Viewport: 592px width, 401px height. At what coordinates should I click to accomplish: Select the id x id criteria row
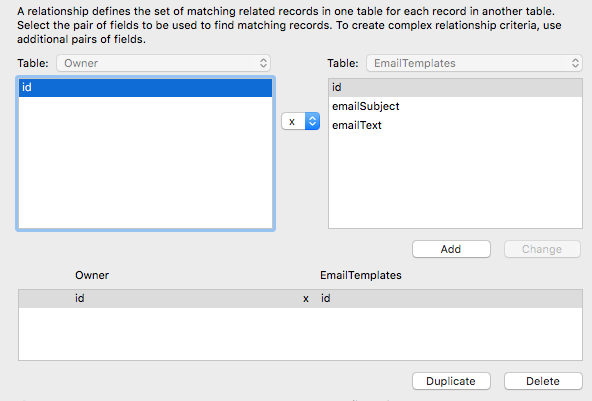click(301, 298)
